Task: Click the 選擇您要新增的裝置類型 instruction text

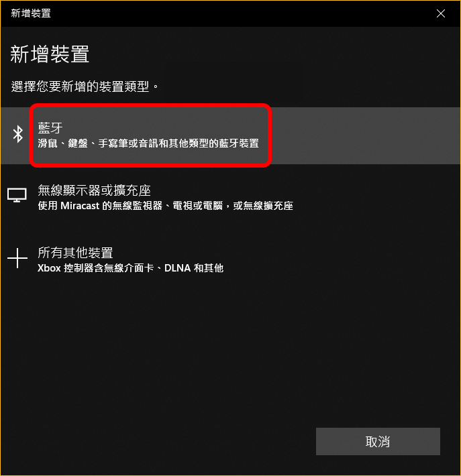Action: tap(85, 86)
